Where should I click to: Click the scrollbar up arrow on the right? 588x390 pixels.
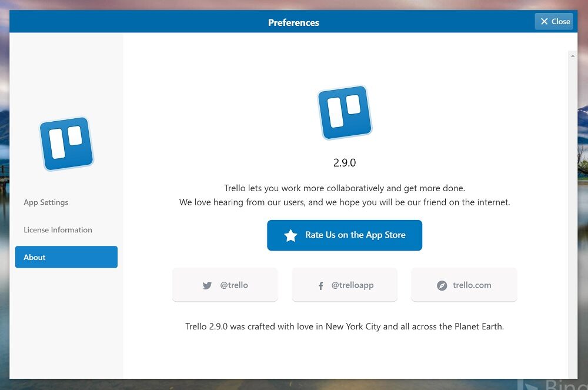pyautogui.click(x=572, y=55)
